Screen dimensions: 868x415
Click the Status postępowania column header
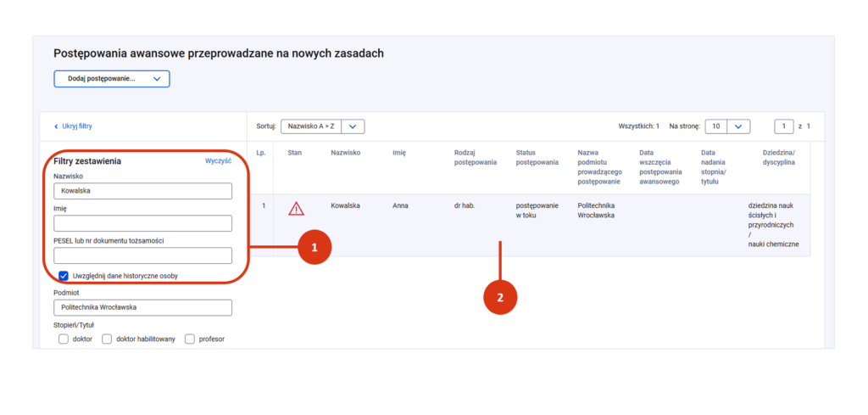click(537, 157)
